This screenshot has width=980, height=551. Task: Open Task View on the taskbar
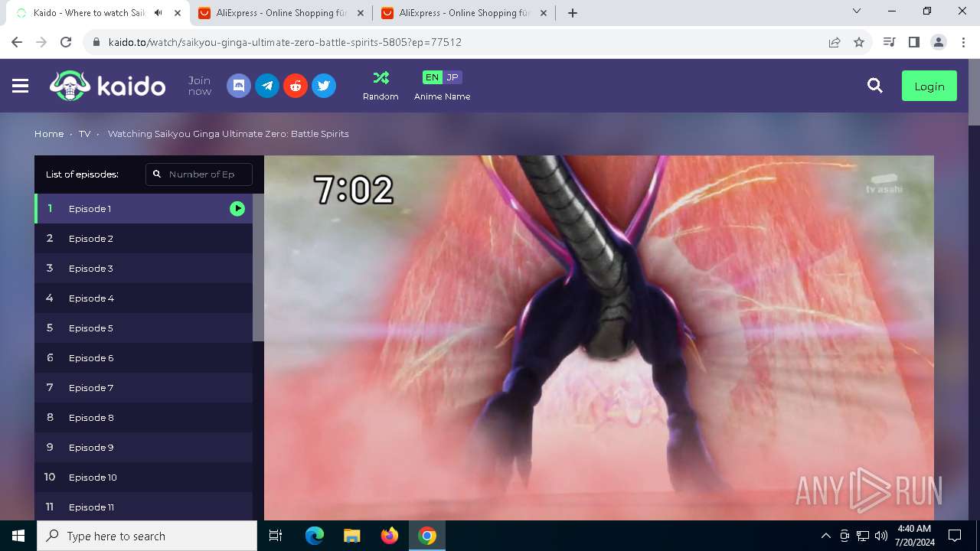click(x=276, y=536)
